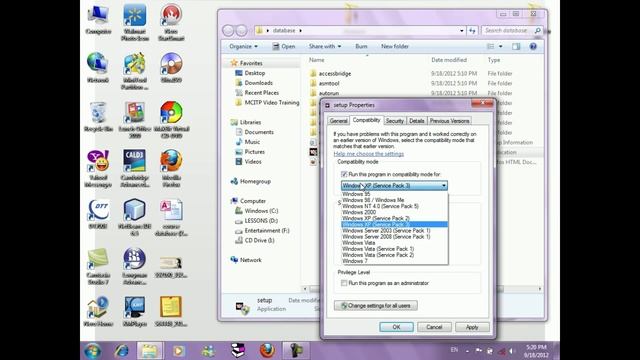Click the Explorer back navigation button
The width and height of the screenshot is (640, 360).
point(229,31)
